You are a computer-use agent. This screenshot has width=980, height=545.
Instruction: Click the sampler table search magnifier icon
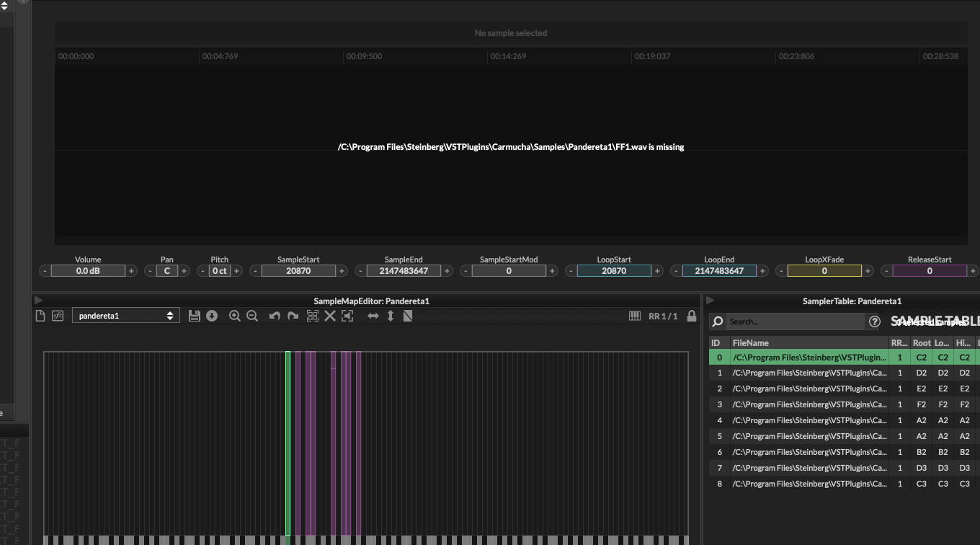click(718, 322)
